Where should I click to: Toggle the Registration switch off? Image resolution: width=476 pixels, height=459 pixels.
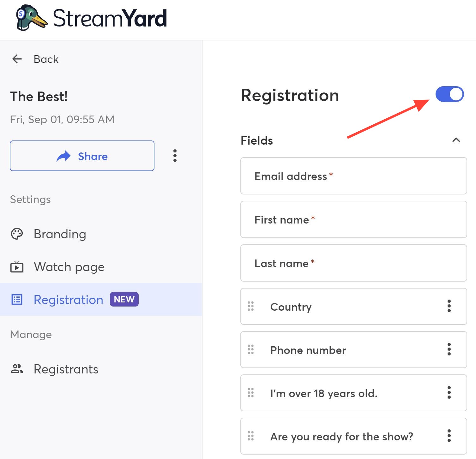pos(449,94)
